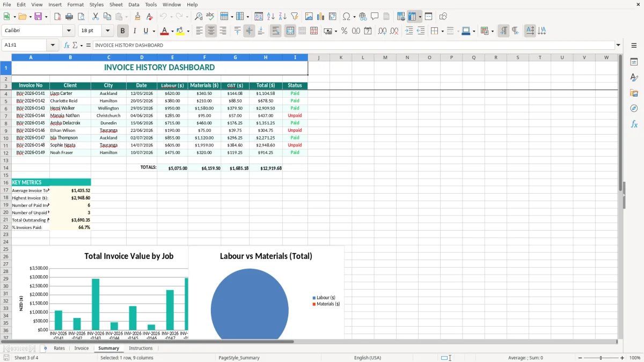Viewport: 644px width, 362px height.
Task: Click Sort Descending icon
Action: 282,17
